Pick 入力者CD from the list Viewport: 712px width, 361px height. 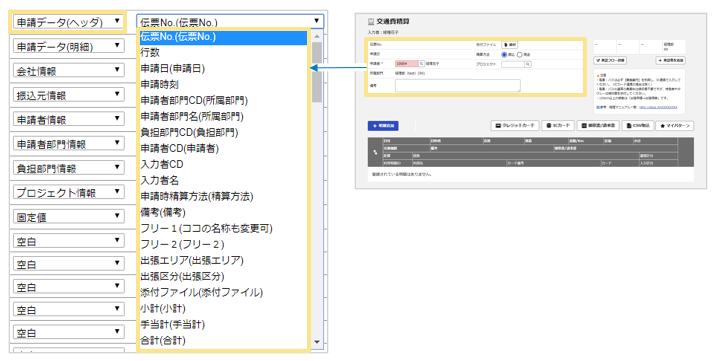223,164
